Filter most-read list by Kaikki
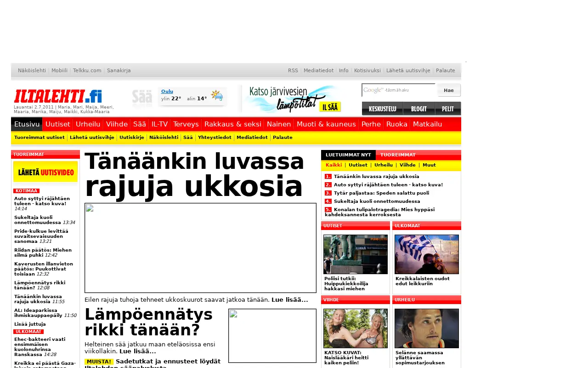This screenshot has width=588, height=368. (x=334, y=165)
